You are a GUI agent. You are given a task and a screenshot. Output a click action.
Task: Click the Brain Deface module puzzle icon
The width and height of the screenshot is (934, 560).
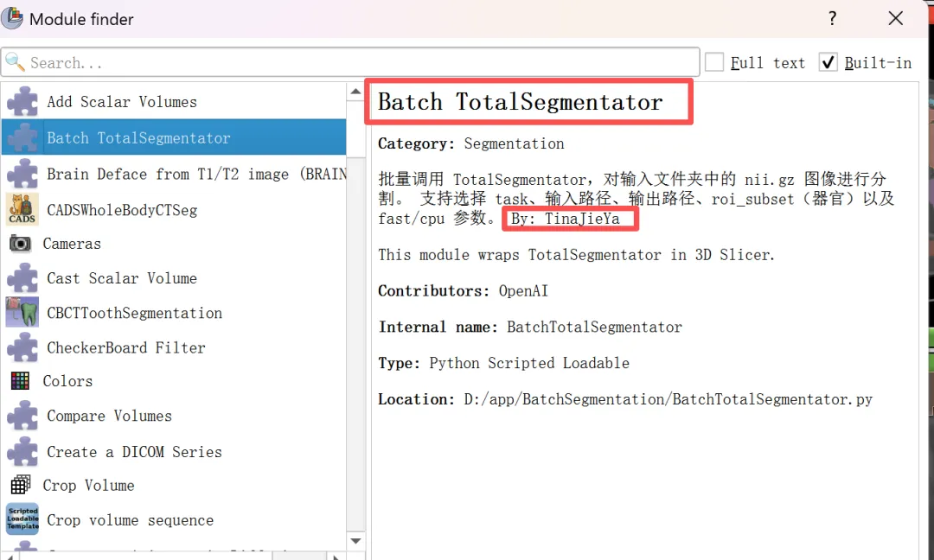(22, 174)
